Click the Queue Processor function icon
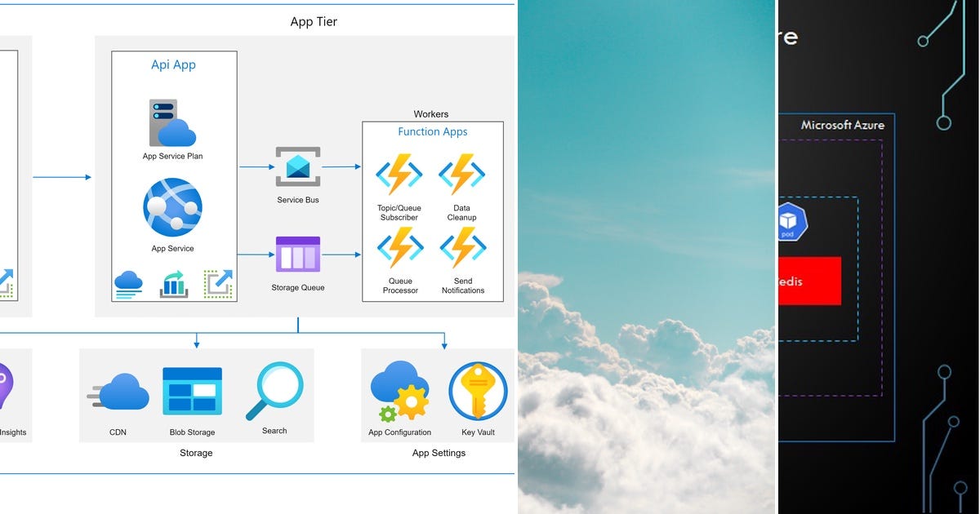The width and height of the screenshot is (980, 514). 399,247
